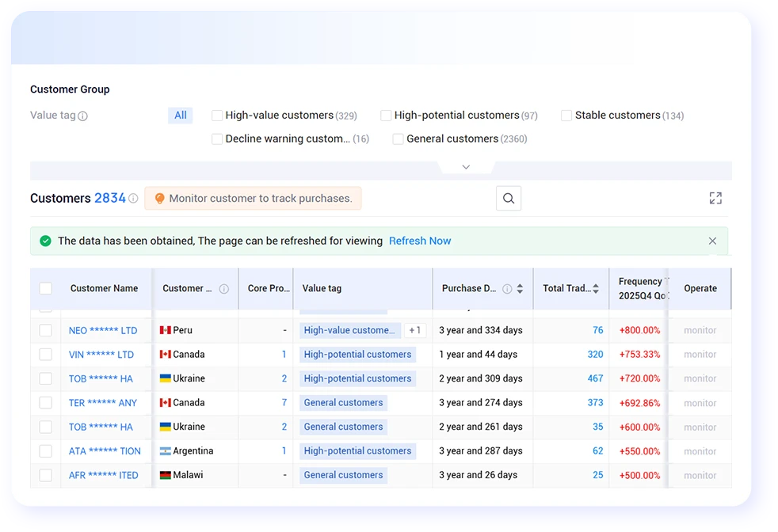Click total trade value 62
The image size is (778, 532).
click(x=598, y=451)
